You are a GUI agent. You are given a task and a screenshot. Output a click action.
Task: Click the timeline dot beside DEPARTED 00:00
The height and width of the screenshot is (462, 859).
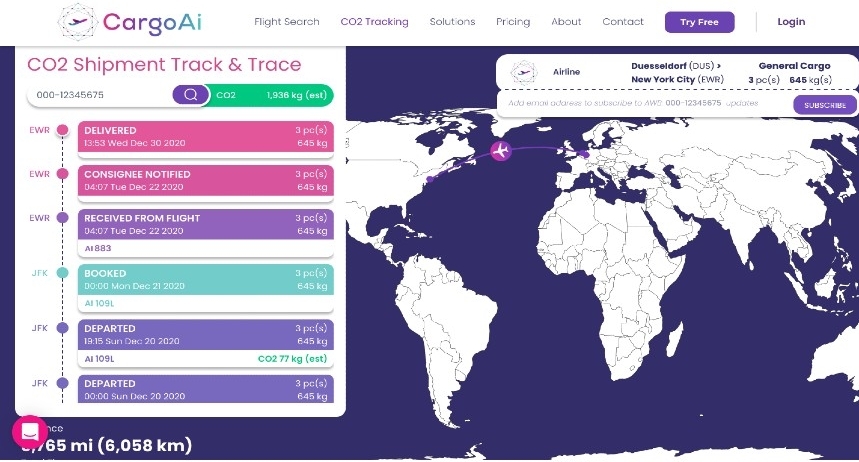tap(63, 383)
